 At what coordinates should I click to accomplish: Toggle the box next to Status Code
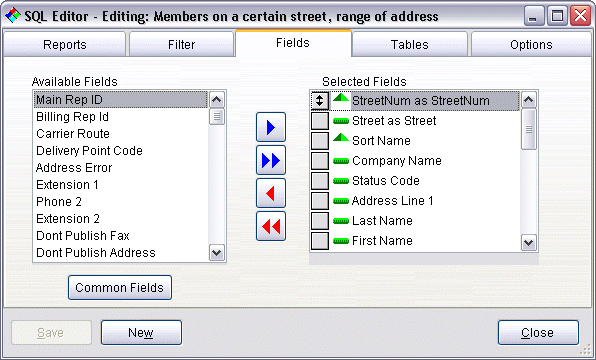click(320, 181)
